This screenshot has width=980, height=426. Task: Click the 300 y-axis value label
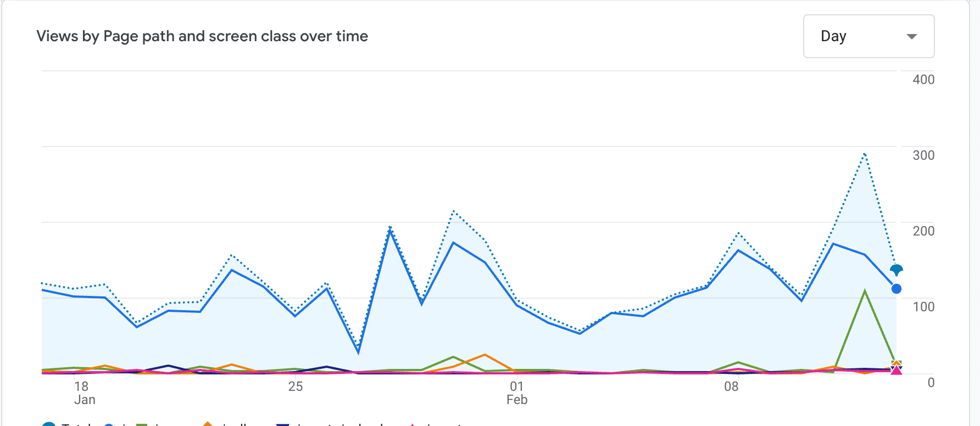point(923,155)
